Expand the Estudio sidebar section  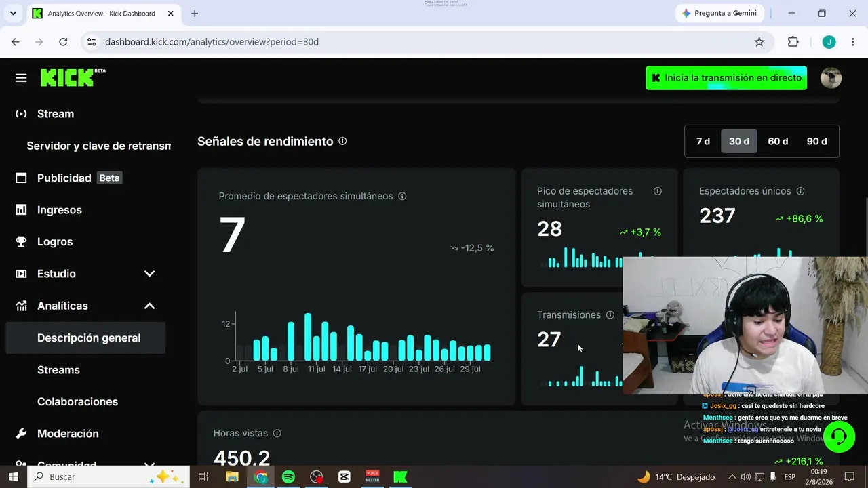tap(149, 274)
